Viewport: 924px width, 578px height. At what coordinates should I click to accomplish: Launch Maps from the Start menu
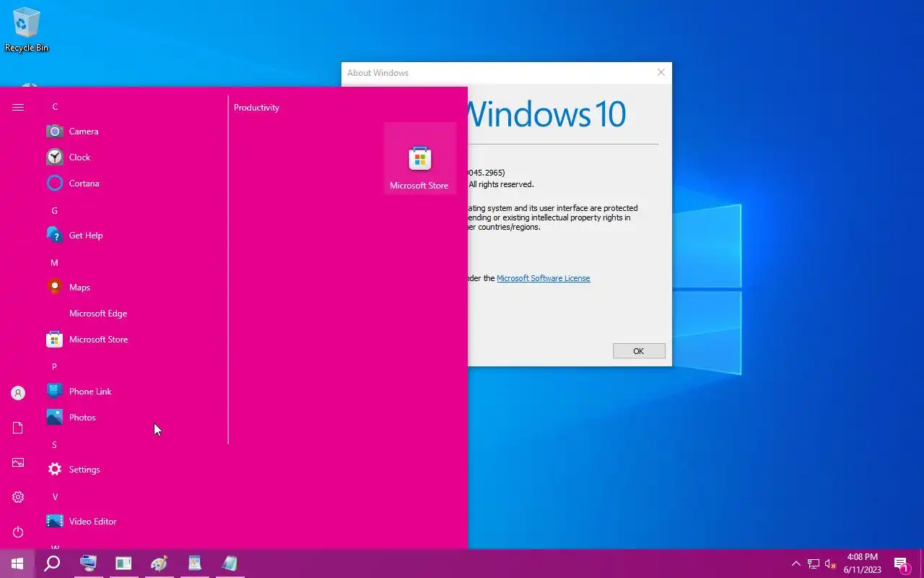click(134, 288)
